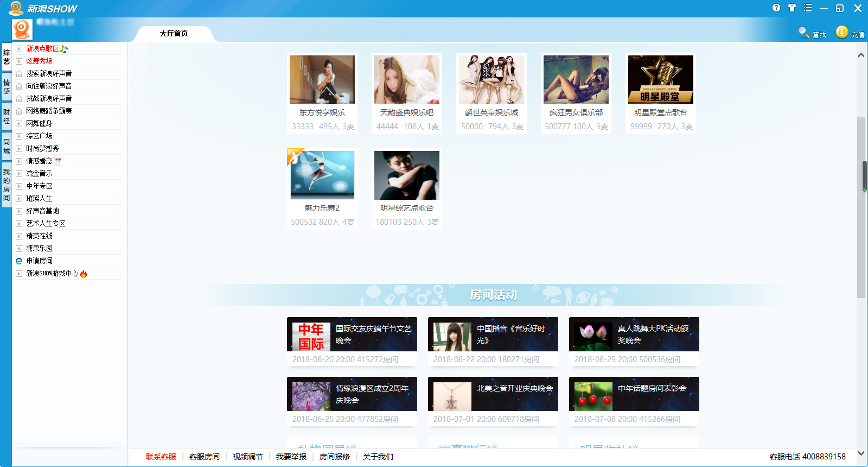Viewport: 868px width, 467px height.
Task: Expand the 新浪点歌区 category arrow
Action: click(x=19, y=49)
